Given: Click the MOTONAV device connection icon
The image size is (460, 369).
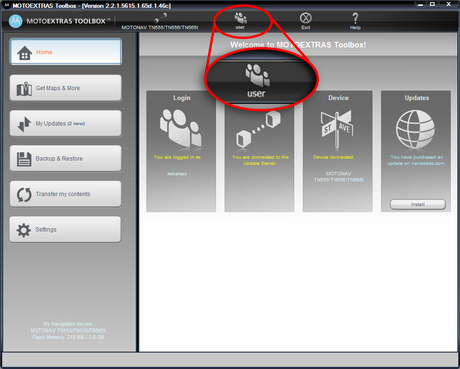Looking at the screenshot, I should (x=160, y=18).
